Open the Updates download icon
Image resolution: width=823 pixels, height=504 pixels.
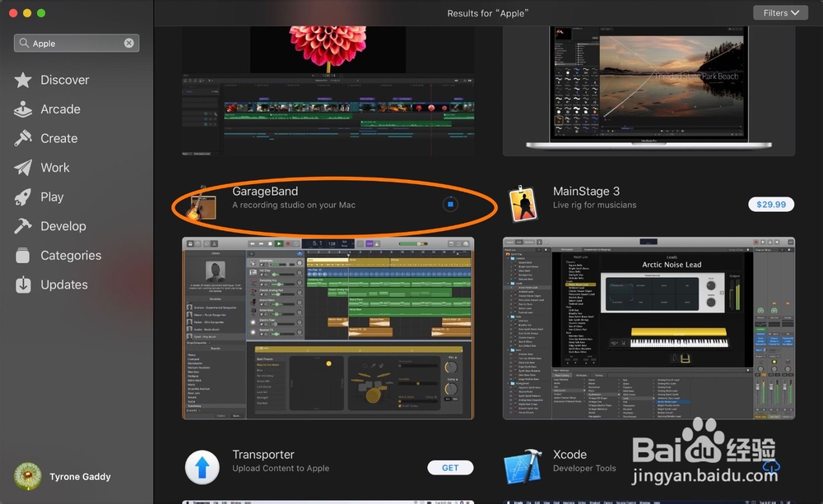(x=22, y=284)
